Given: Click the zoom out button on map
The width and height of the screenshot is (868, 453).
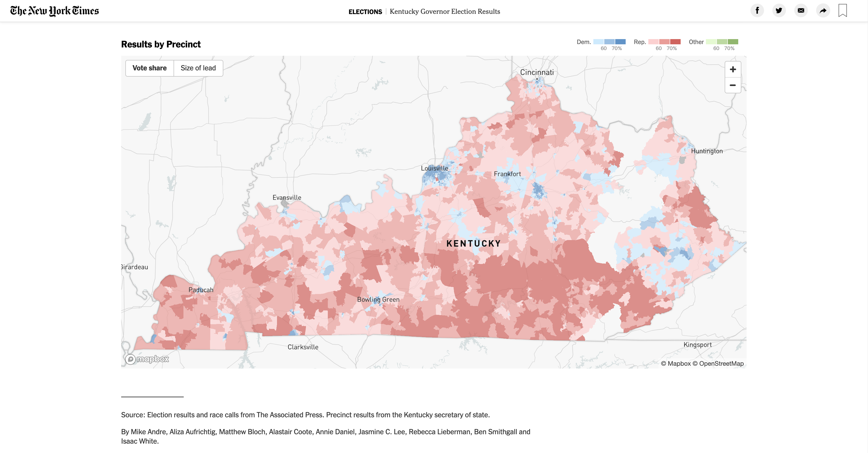Looking at the screenshot, I should tap(732, 85).
